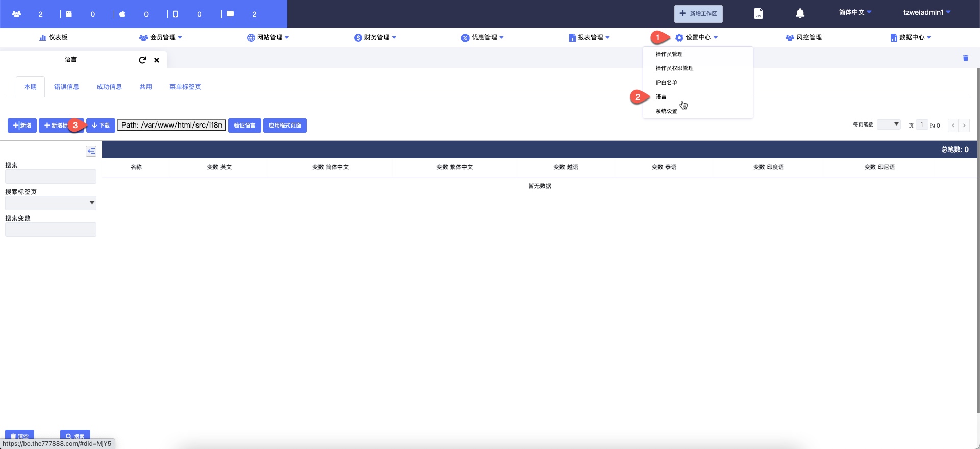
Task: Switch to 菜单标签页 tab
Action: (185, 87)
